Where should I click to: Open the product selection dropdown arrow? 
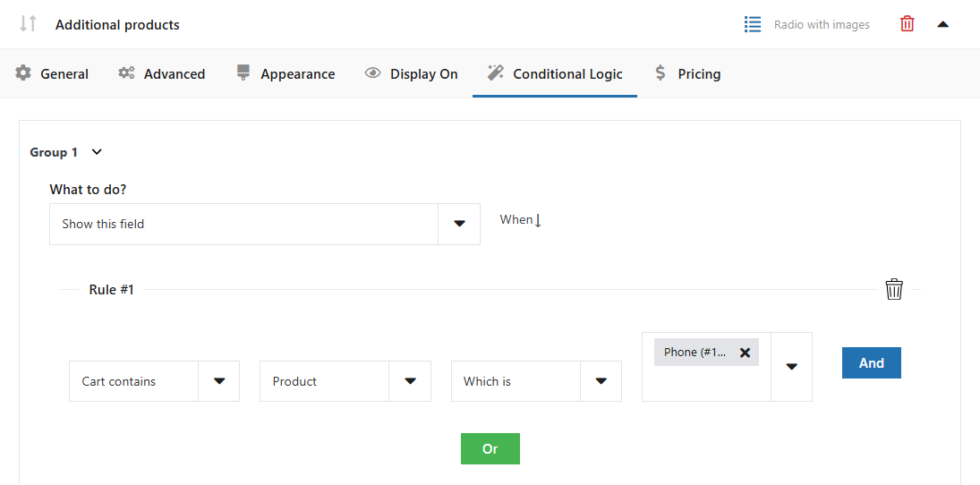point(791,367)
